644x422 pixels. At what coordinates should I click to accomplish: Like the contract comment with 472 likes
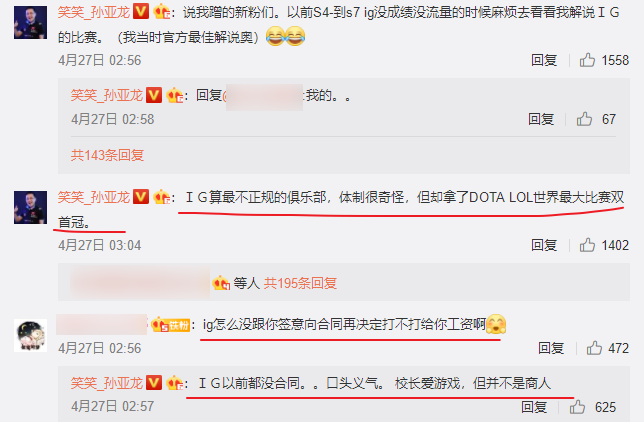click(x=594, y=348)
